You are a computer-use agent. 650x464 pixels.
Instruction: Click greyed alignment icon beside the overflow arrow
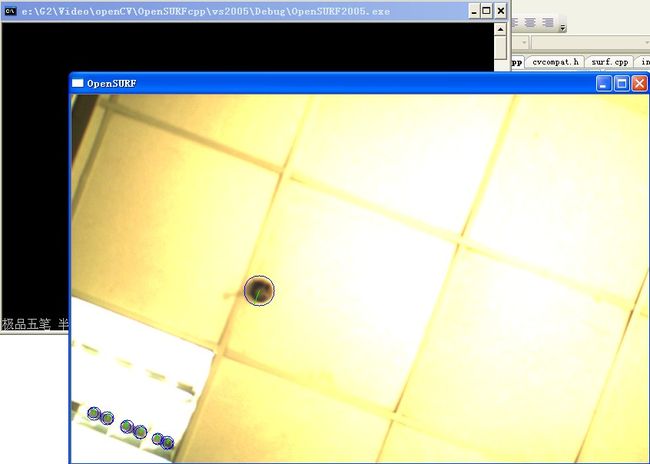point(548,22)
